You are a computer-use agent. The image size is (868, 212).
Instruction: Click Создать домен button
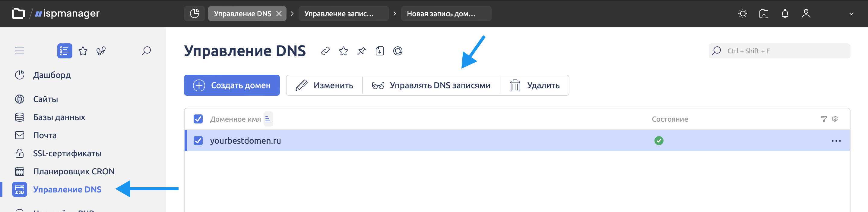(x=232, y=85)
